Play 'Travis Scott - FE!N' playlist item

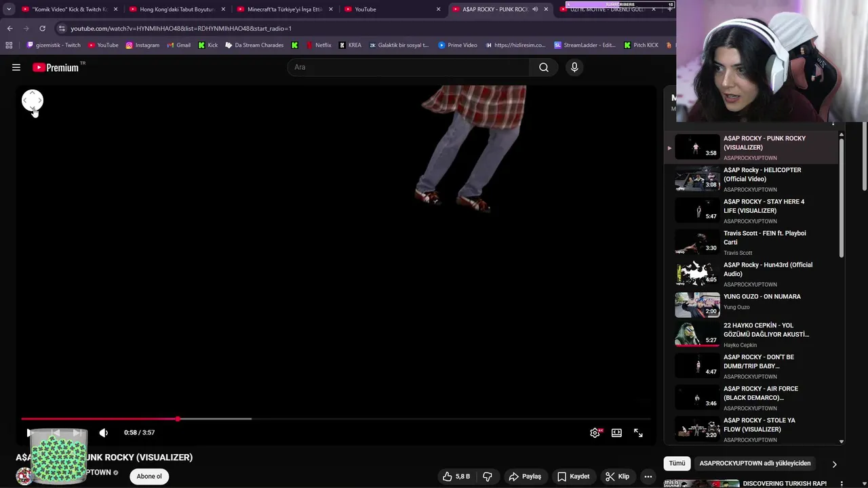pyautogui.click(x=753, y=243)
